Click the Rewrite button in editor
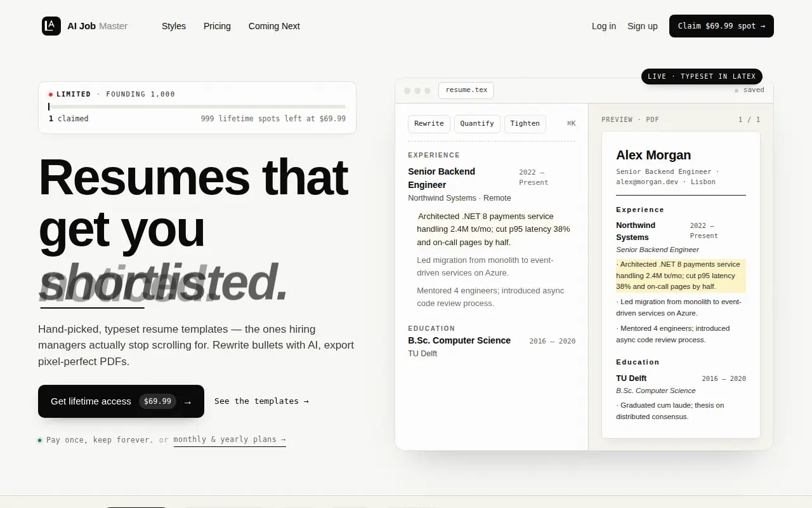 coord(429,124)
